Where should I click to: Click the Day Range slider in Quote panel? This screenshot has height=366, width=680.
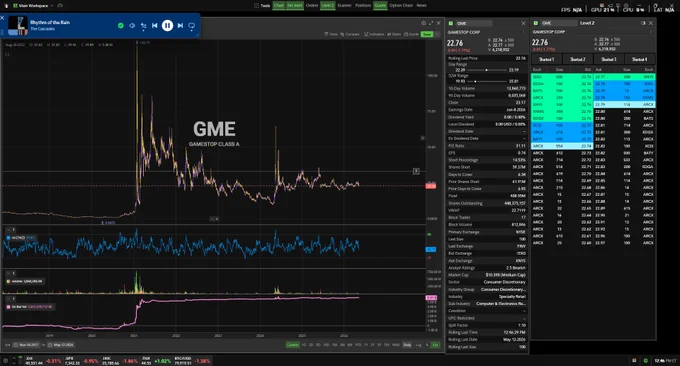[487, 70]
